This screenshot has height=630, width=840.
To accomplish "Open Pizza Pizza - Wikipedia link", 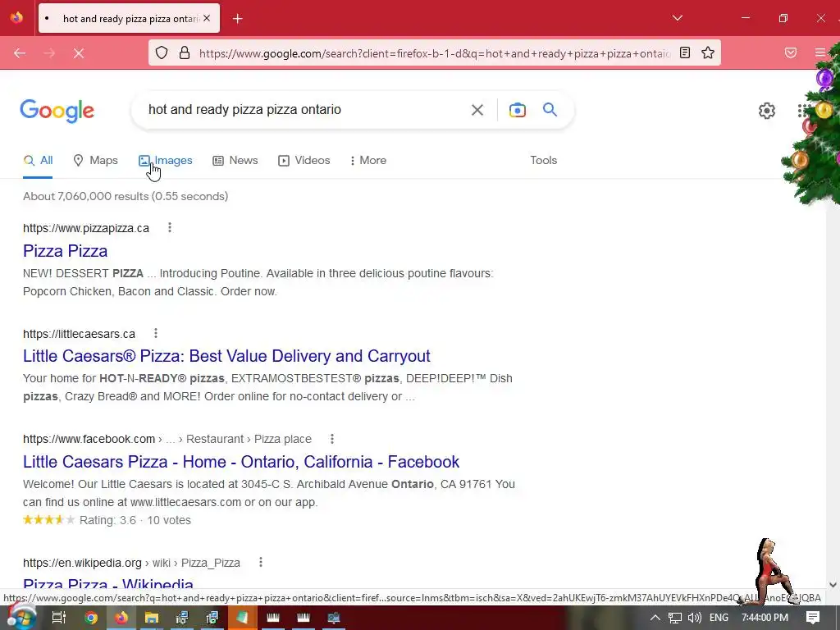I will [x=108, y=583].
